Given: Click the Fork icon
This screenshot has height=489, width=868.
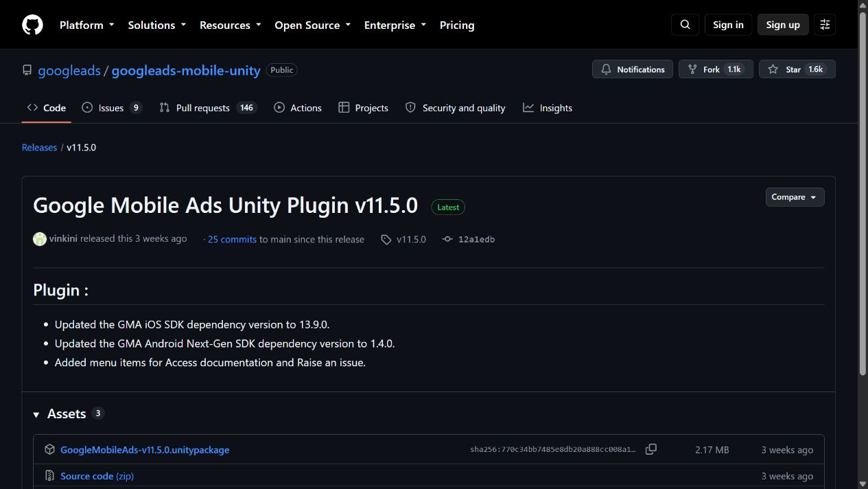Looking at the screenshot, I should coord(692,69).
